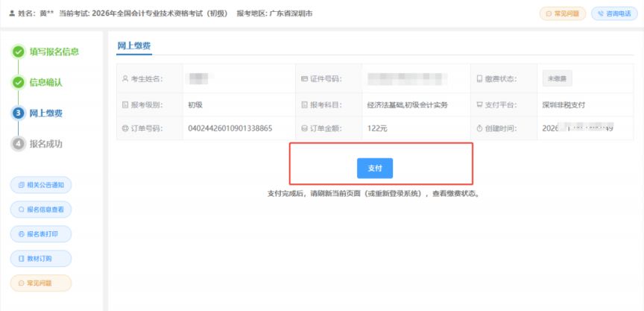The width and height of the screenshot is (644, 311).
Task: Open the 常见问题 button in top bar
Action: (563, 13)
